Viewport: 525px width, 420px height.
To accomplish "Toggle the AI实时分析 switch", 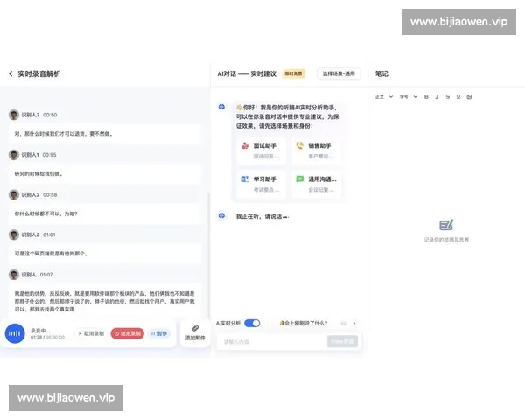I will [252, 323].
